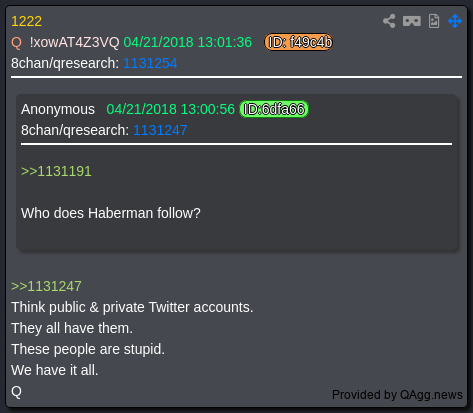The height and width of the screenshot is (413, 473).
Task: Click the share icon on post 1222
Action: point(389,21)
